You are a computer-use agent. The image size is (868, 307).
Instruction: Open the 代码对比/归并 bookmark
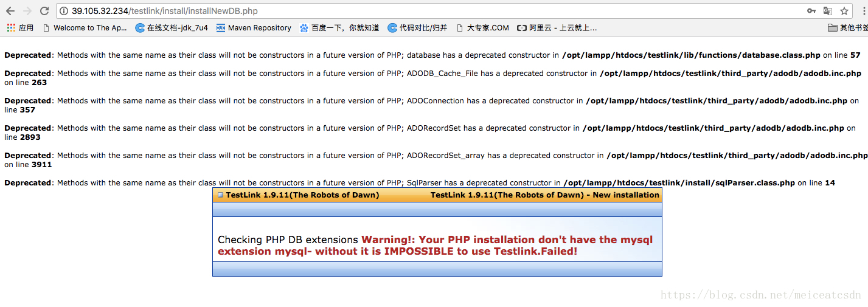417,27
